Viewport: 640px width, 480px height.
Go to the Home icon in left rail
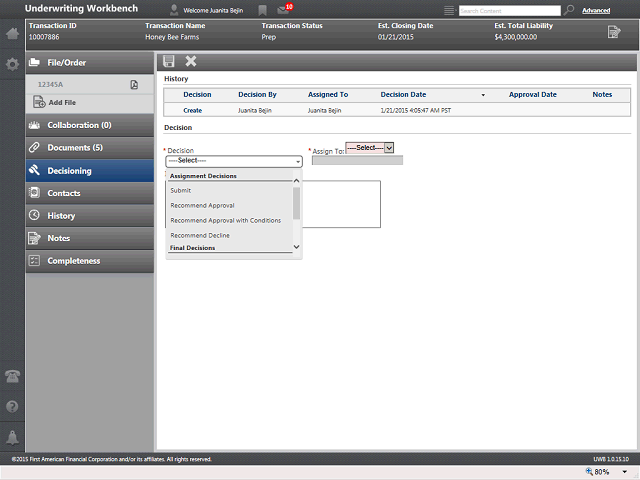[12, 33]
